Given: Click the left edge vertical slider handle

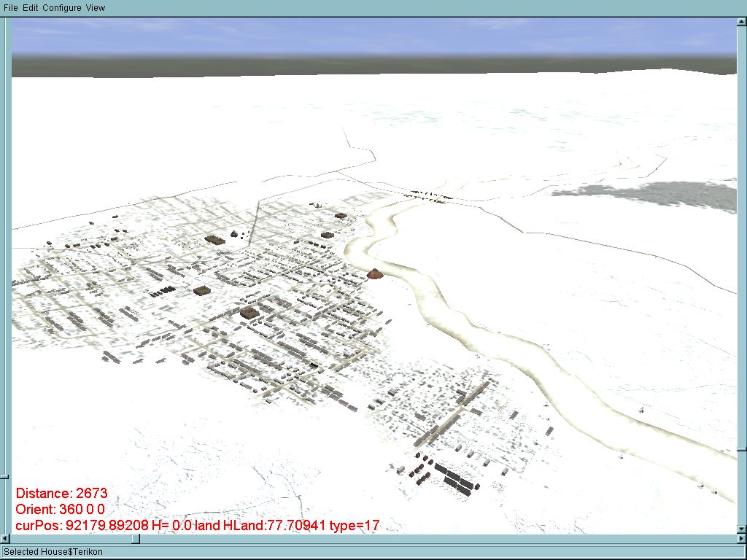Looking at the screenshot, I should click(4, 476).
